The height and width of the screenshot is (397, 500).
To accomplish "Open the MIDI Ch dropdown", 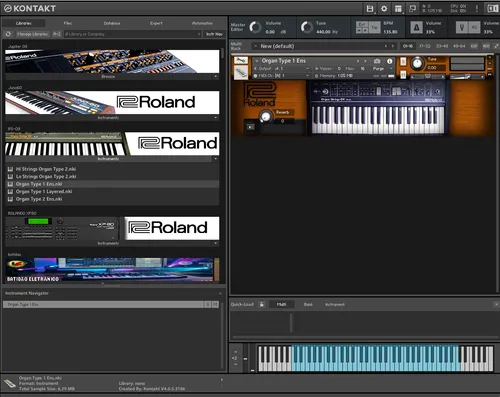I will pos(282,76).
